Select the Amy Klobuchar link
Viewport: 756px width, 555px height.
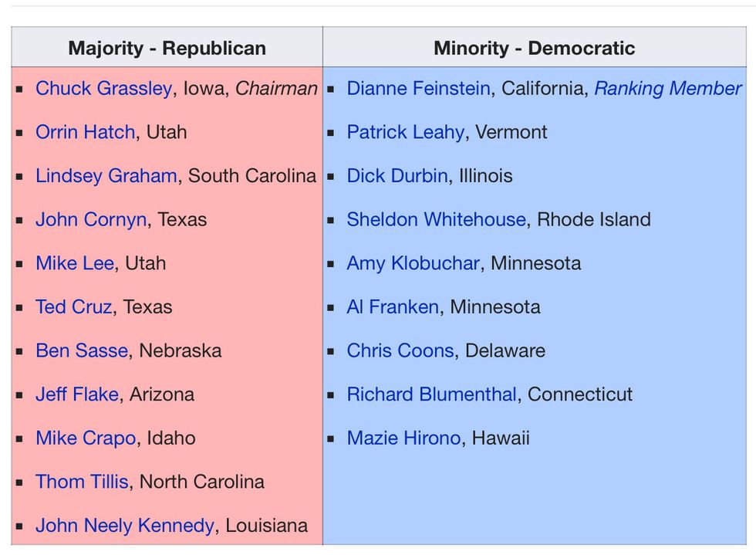[413, 263]
